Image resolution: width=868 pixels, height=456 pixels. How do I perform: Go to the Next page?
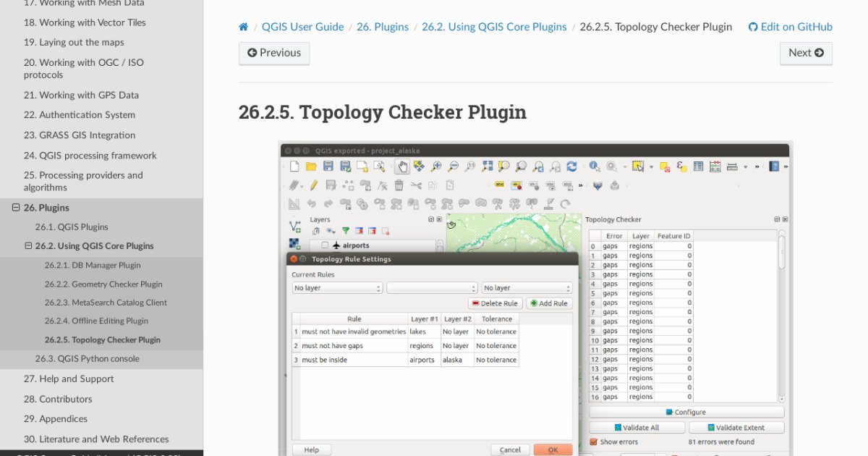coord(806,53)
